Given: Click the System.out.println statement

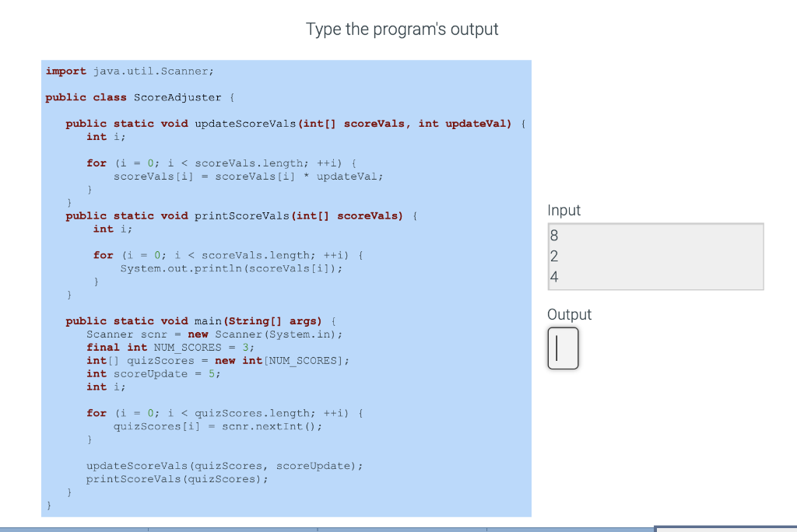Looking at the screenshot, I should pos(218,268).
